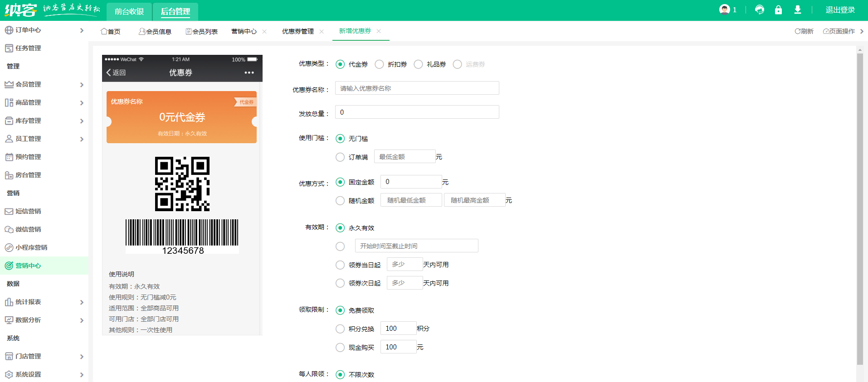Select the 礼品券 coupon type
The image size is (868, 382).
pyautogui.click(x=418, y=64)
